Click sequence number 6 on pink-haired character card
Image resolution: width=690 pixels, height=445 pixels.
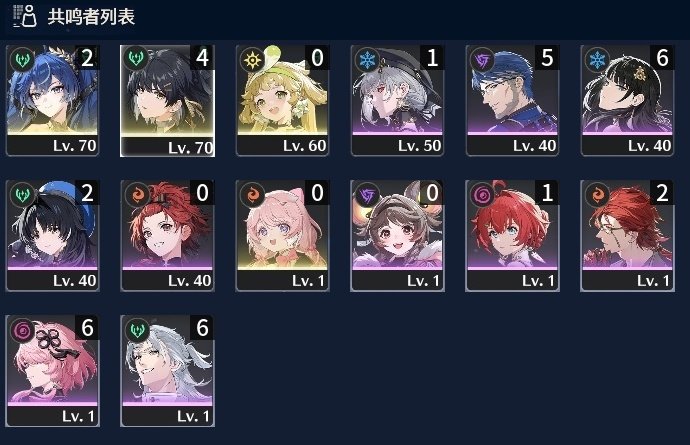[87, 328]
